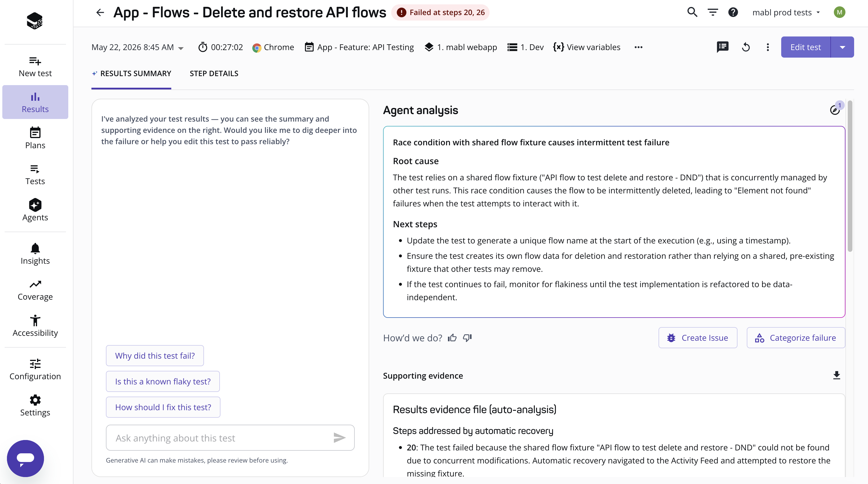Open Tests in sidebar

[35, 175]
